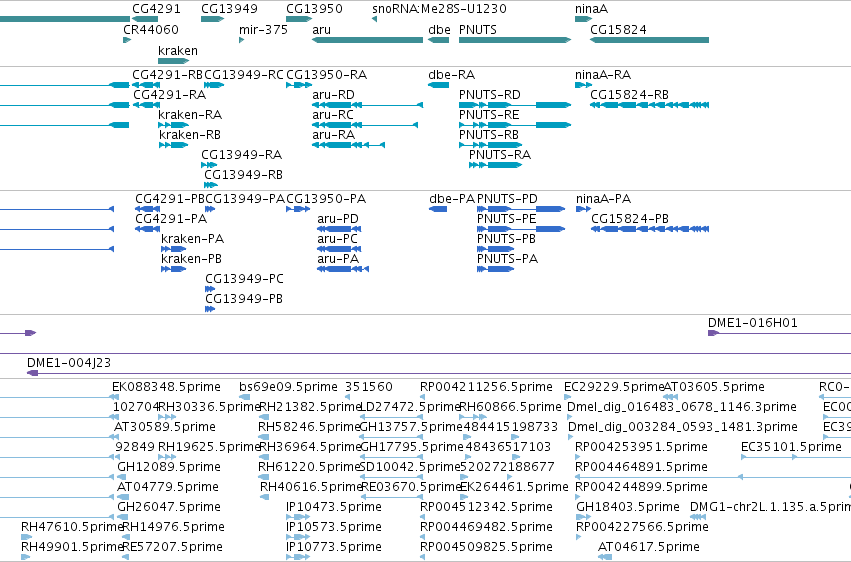Select the CG15824 gene label

[618, 30]
